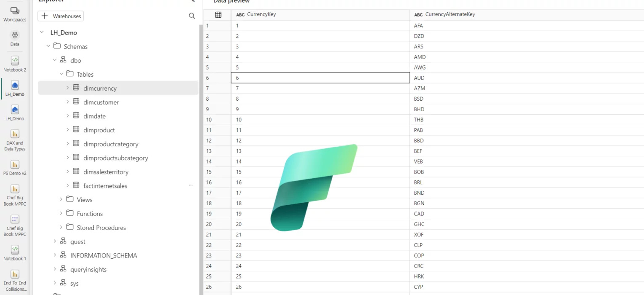Viewport: 644px width, 295px height.
Task: Click the Warehouses add button
Action: pos(61,16)
